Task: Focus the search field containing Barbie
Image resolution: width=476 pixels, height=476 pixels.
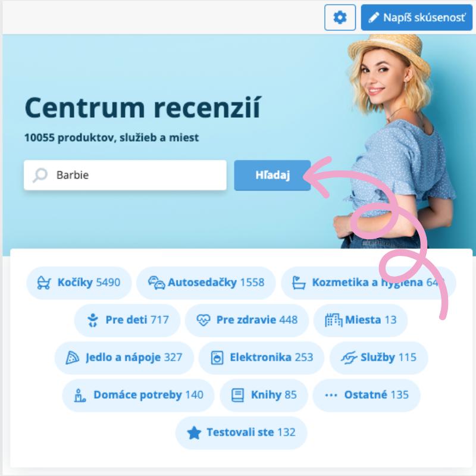Action: (125, 175)
